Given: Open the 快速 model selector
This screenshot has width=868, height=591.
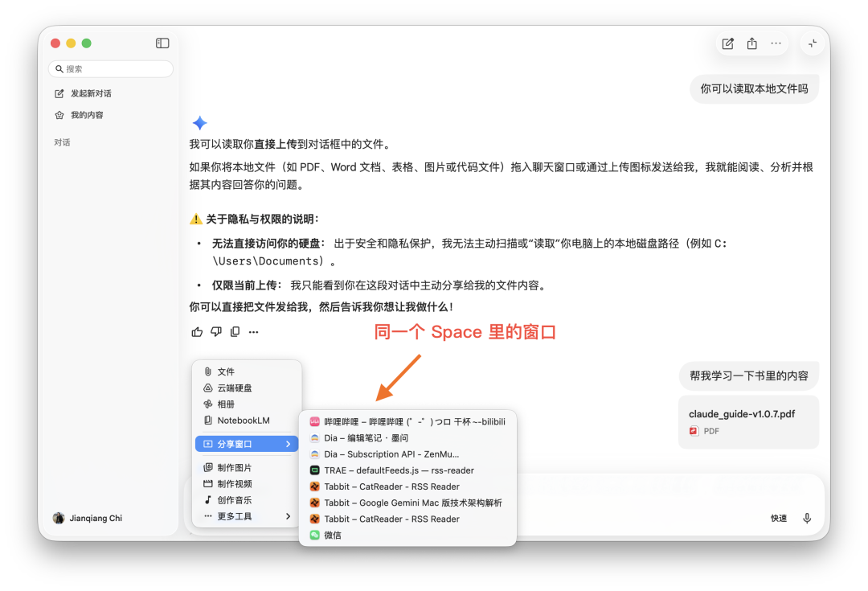Looking at the screenshot, I should pyautogui.click(x=779, y=519).
